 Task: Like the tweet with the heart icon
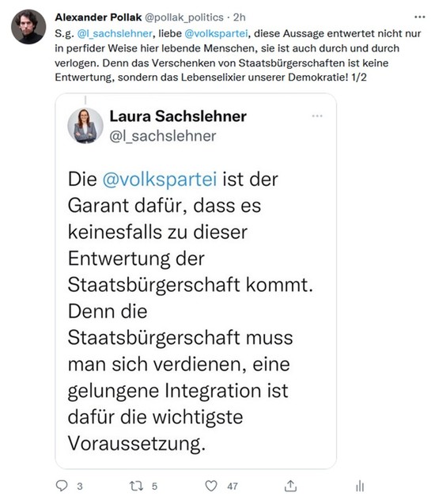pos(211,486)
